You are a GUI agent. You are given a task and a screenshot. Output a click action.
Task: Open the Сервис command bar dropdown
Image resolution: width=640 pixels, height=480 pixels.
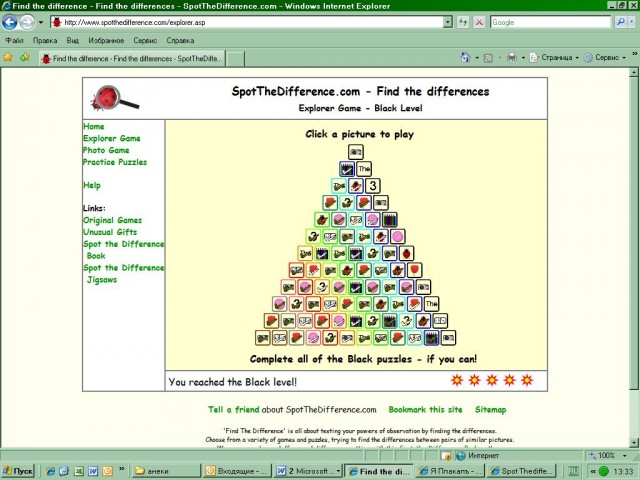coord(605,58)
